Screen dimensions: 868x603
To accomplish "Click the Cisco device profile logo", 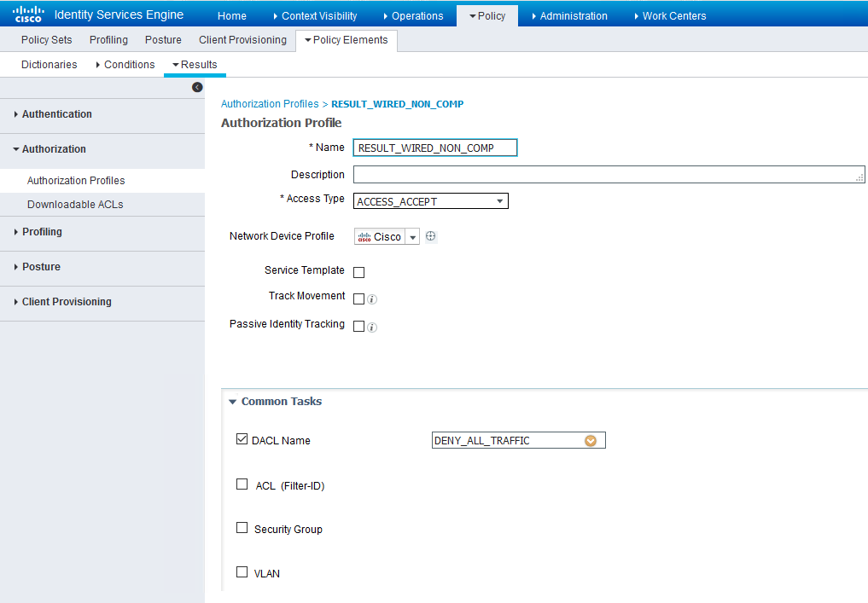I will (364, 237).
